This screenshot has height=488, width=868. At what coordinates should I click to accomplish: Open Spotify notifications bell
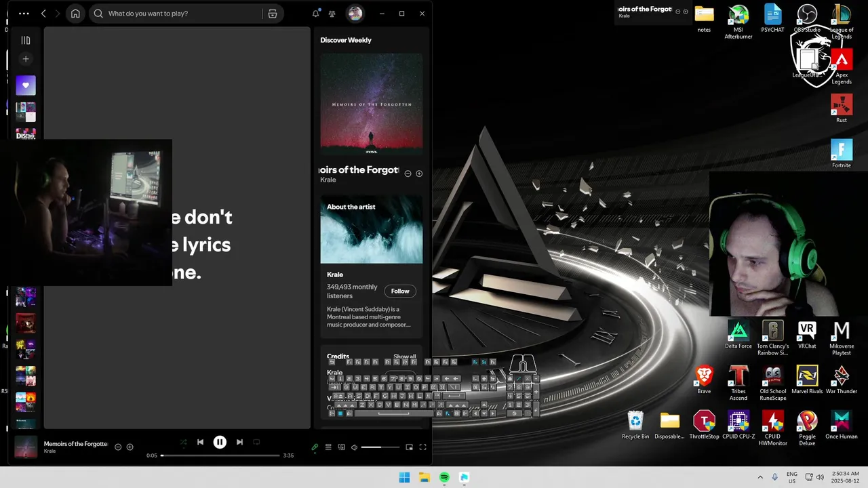pyautogui.click(x=315, y=14)
